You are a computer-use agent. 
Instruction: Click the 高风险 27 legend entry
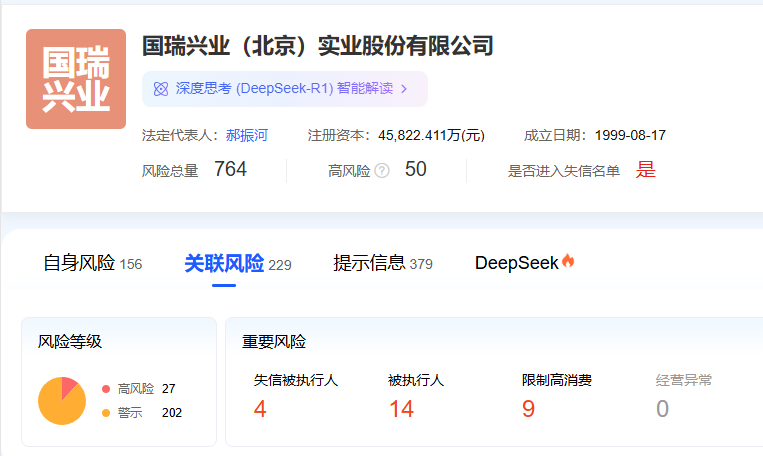139,389
